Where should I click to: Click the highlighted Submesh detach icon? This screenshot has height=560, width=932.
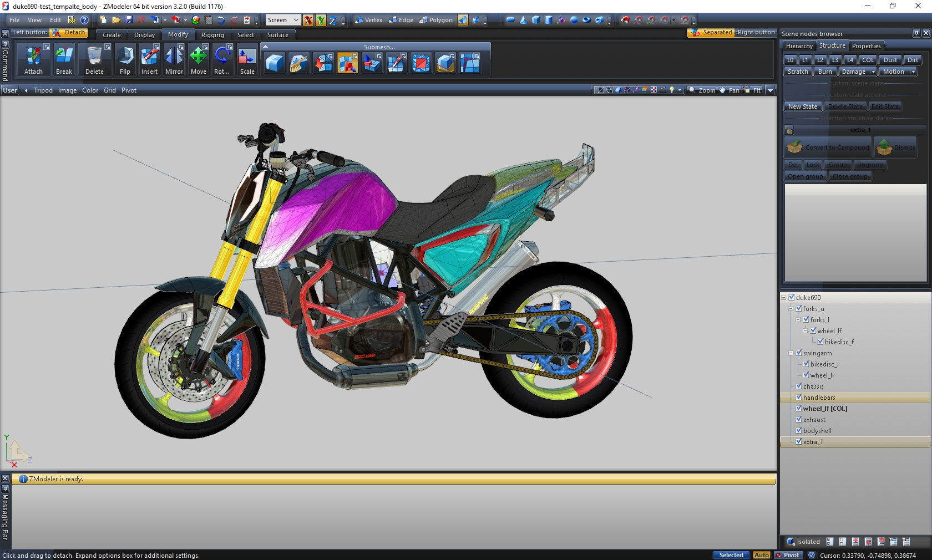[x=348, y=63]
